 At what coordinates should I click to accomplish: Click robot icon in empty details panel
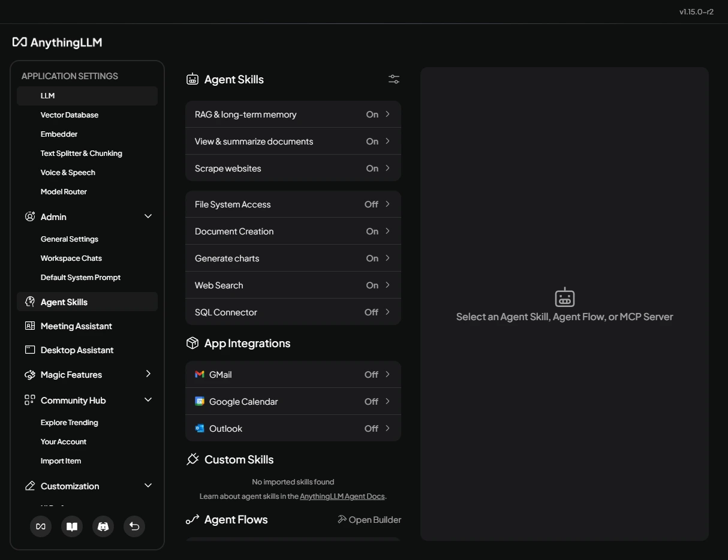tap(565, 297)
